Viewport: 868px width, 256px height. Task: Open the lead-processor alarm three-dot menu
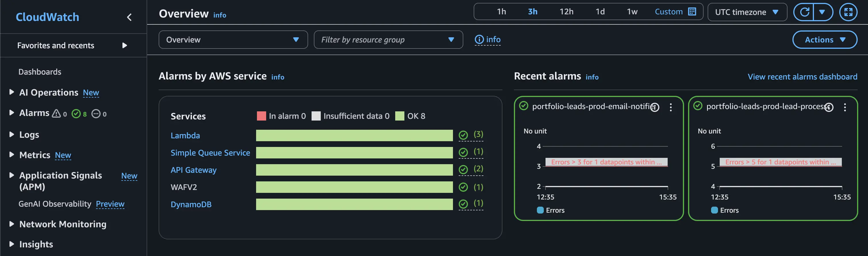844,107
